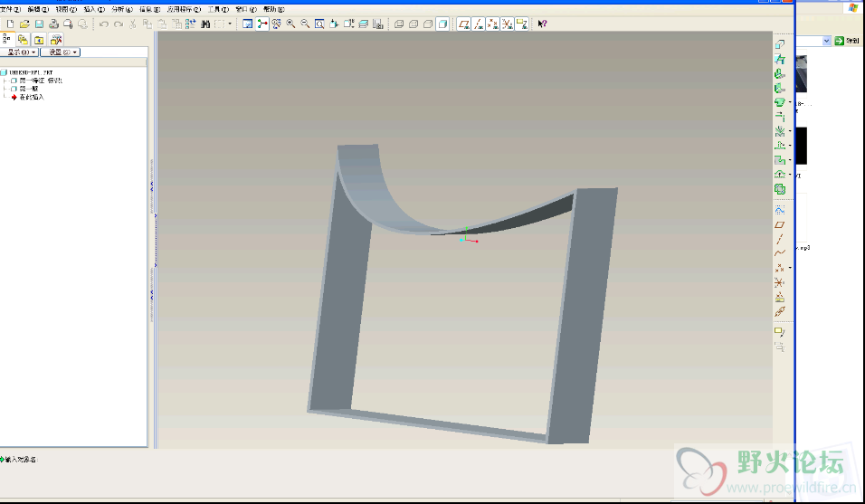Select the red Insert Here arrow item
Viewport: 865px width, 504px height.
pyautogui.click(x=27, y=97)
